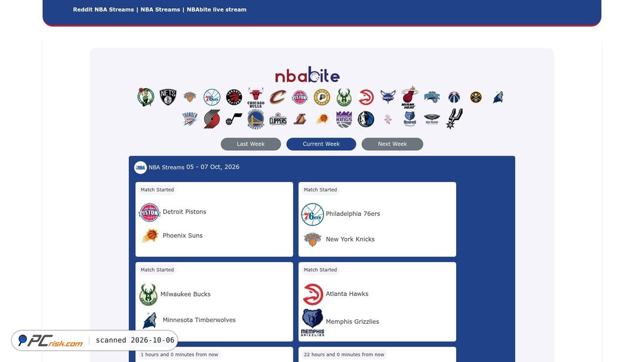This screenshot has height=362, width=644.
Task: Pick the Charlotte Hornets logo
Action: pos(388,97)
